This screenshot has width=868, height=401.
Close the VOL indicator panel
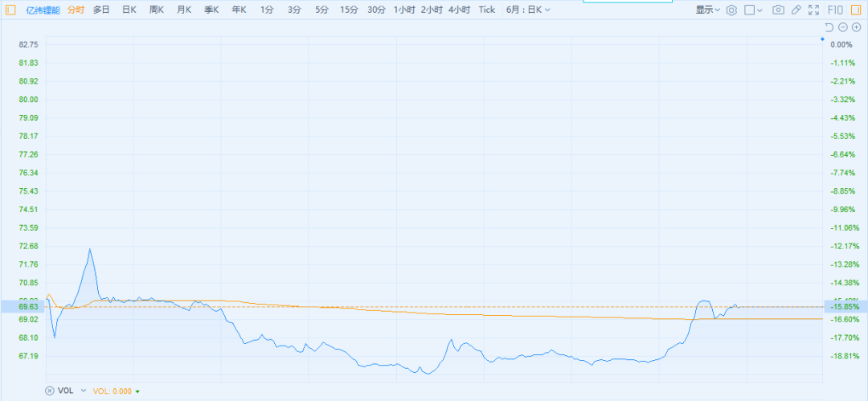pos(49,391)
